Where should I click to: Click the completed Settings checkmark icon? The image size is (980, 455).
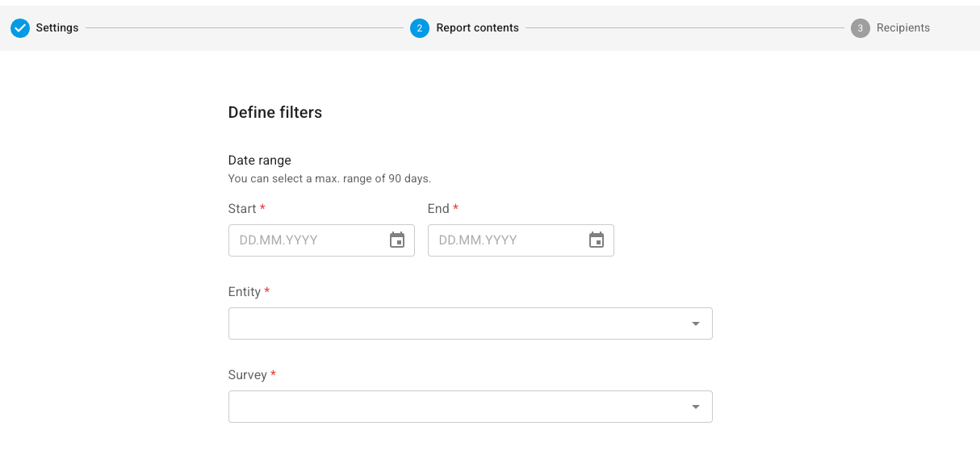tap(20, 28)
